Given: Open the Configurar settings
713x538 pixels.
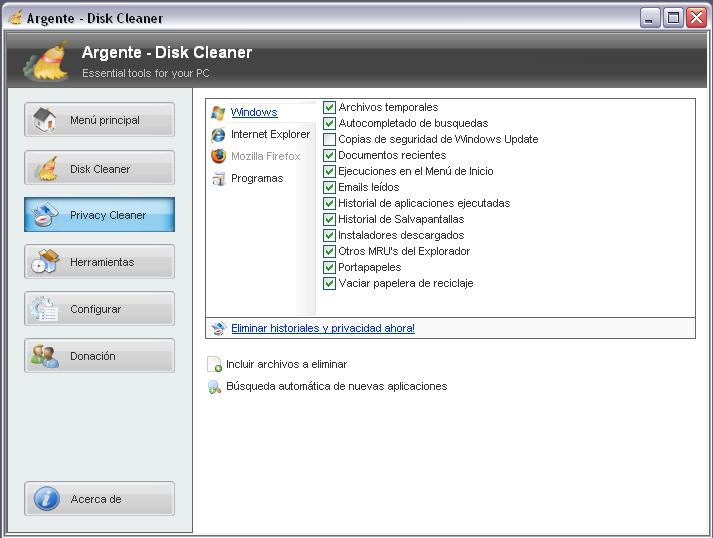Looking at the screenshot, I should (99, 309).
